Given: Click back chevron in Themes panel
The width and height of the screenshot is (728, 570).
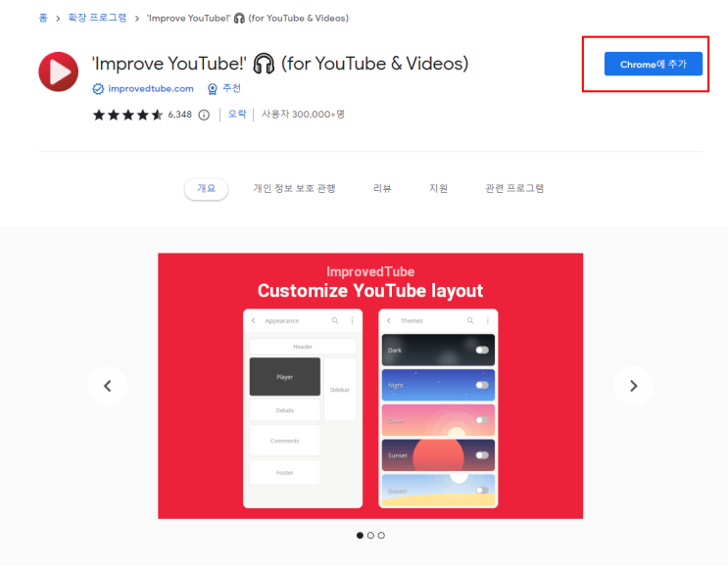Looking at the screenshot, I should coord(389,320).
